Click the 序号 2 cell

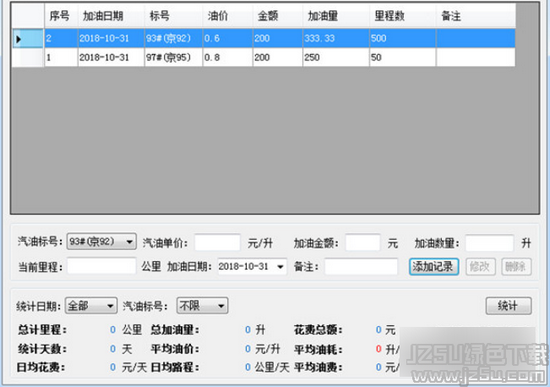pos(61,38)
